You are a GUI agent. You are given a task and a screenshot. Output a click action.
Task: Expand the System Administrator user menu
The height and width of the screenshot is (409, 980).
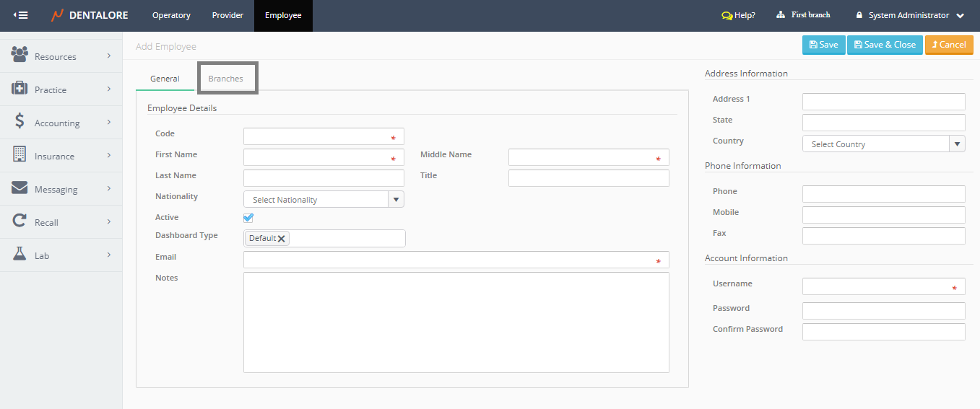tap(960, 16)
